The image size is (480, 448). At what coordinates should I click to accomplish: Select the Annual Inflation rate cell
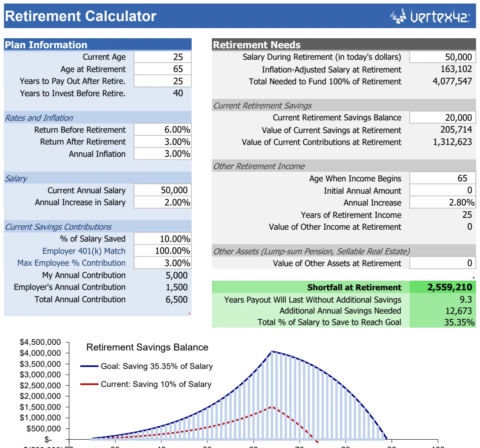click(x=163, y=154)
